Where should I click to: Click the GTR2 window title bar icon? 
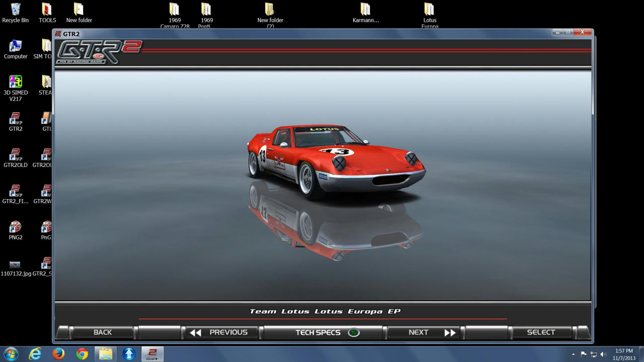(58, 34)
